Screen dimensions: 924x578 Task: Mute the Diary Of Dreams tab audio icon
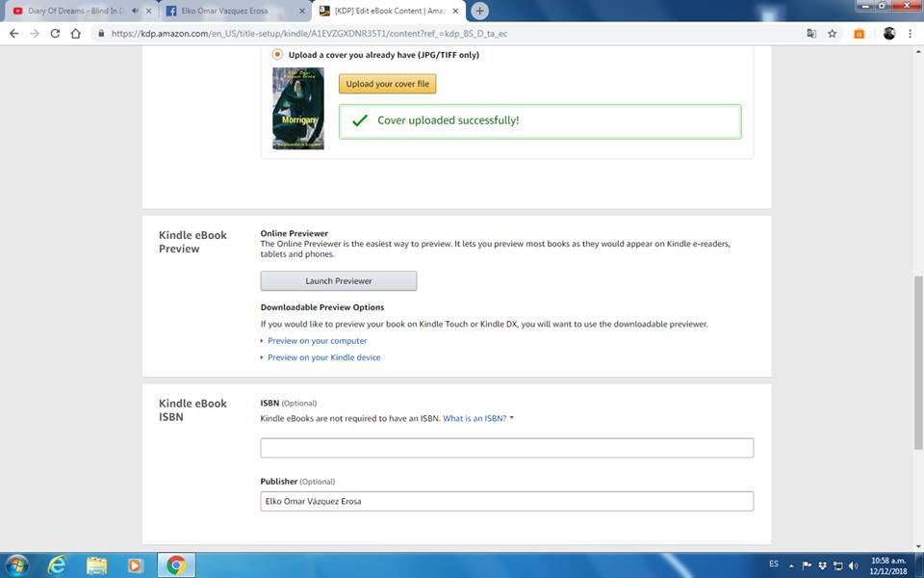click(x=134, y=12)
